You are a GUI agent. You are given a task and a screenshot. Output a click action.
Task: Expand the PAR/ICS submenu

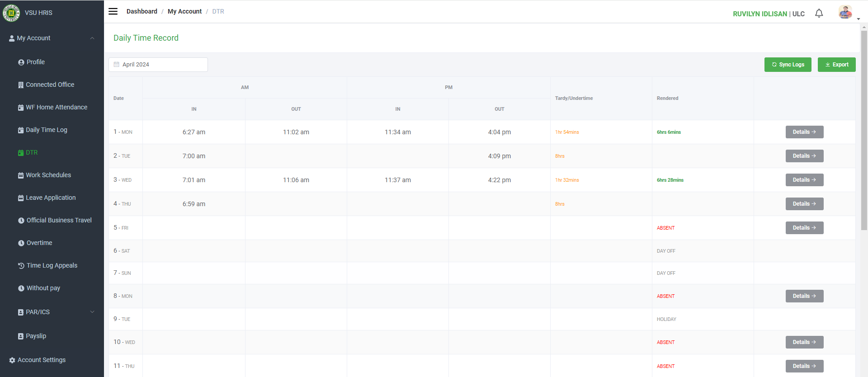(92, 312)
